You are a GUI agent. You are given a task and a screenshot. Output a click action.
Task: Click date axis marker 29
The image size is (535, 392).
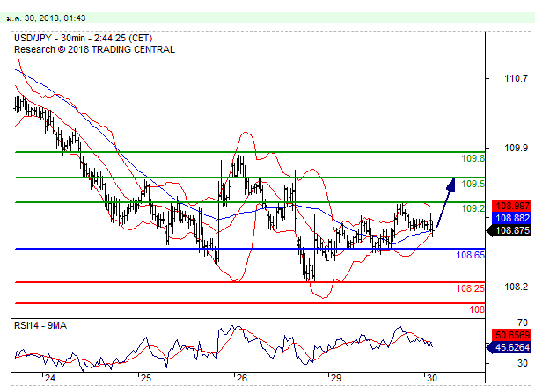(336, 378)
